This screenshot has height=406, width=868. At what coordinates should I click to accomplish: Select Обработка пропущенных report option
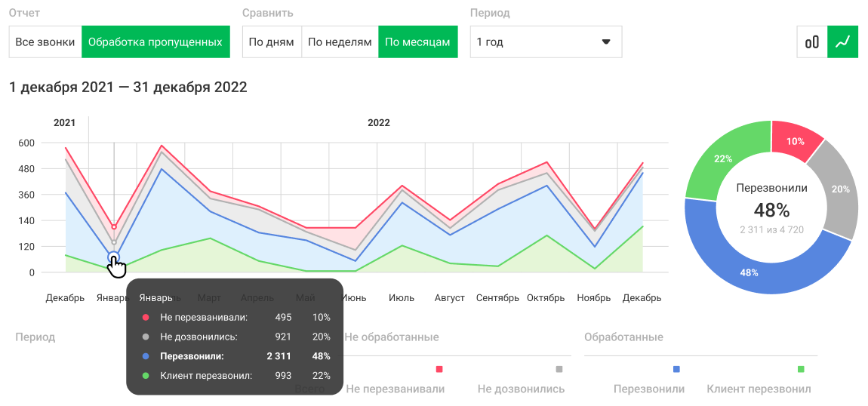(155, 42)
